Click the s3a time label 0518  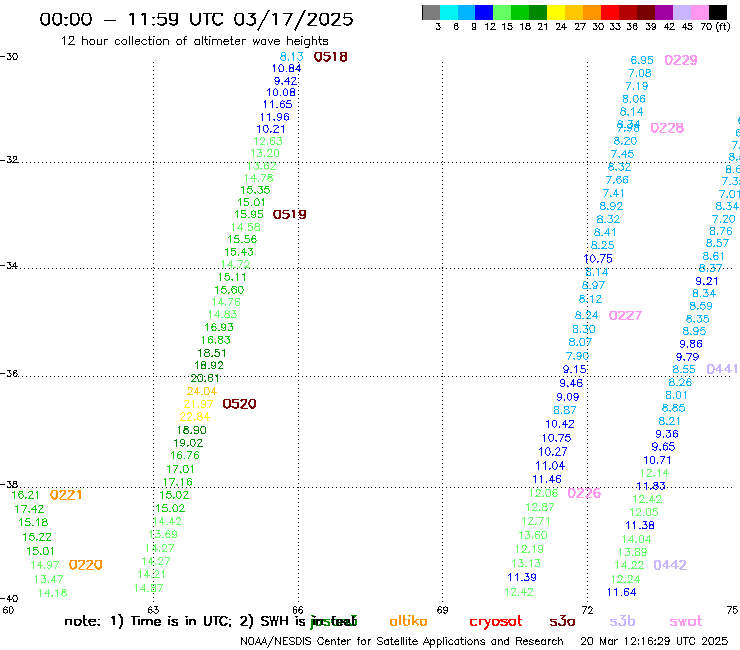coord(330,57)
